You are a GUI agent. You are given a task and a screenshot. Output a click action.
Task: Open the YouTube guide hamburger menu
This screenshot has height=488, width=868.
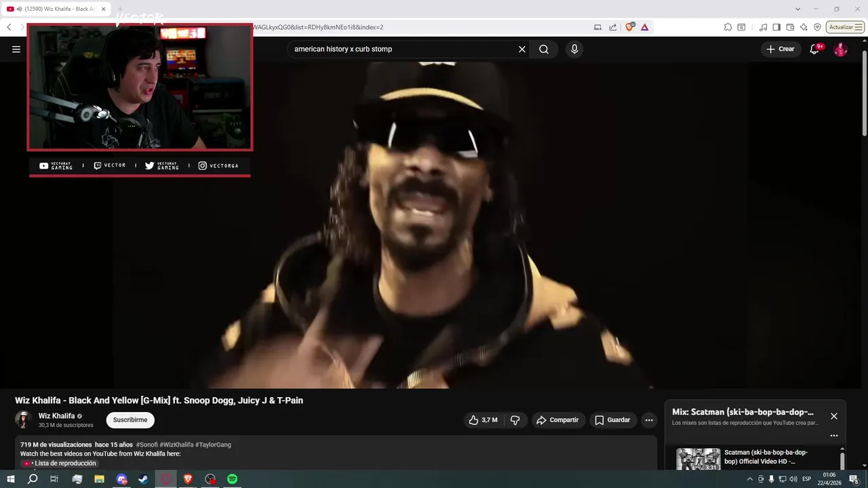pyautogui.click(x=16, y=49)
